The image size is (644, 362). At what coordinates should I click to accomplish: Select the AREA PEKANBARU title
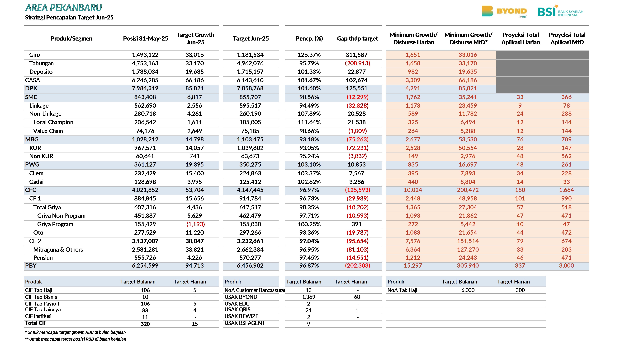[x=63, y=8]
